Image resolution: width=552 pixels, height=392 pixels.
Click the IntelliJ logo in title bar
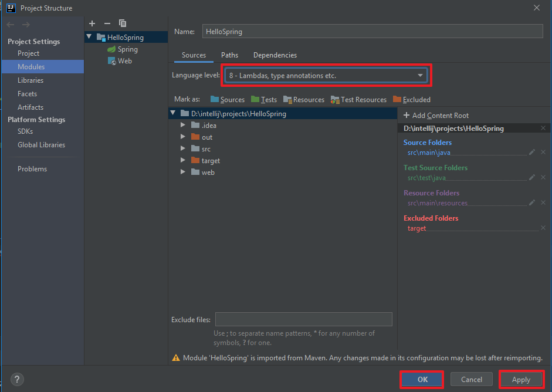point(11,8)
